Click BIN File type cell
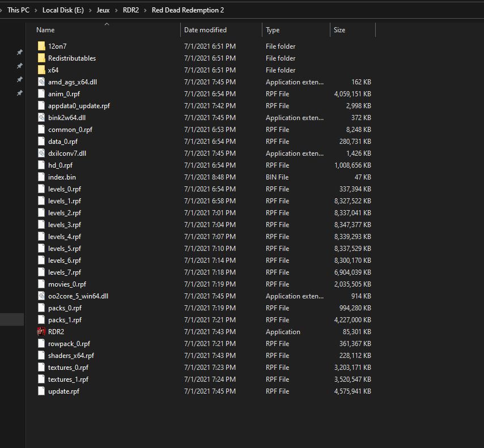 click(x=277, y=177)
